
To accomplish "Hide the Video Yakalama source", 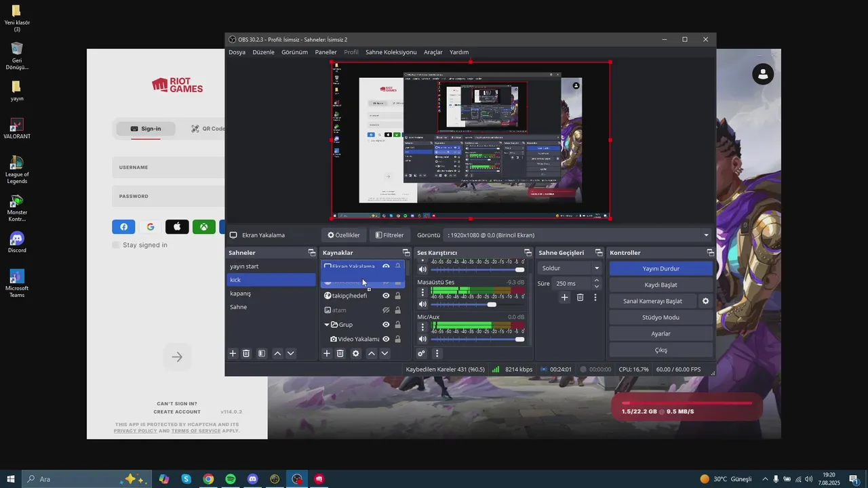I will pyautogui.click(x=386, y=339).
